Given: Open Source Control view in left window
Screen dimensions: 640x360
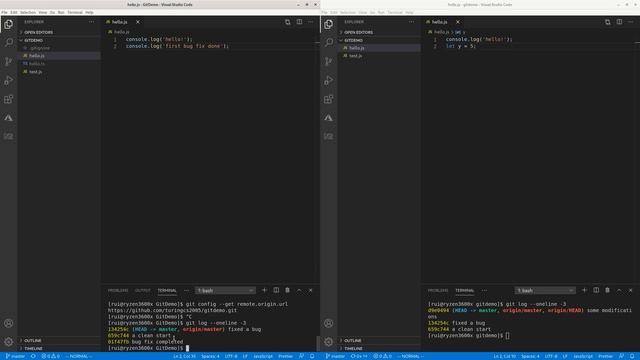Looking at the screenshot, I should (x=9, y=61).
